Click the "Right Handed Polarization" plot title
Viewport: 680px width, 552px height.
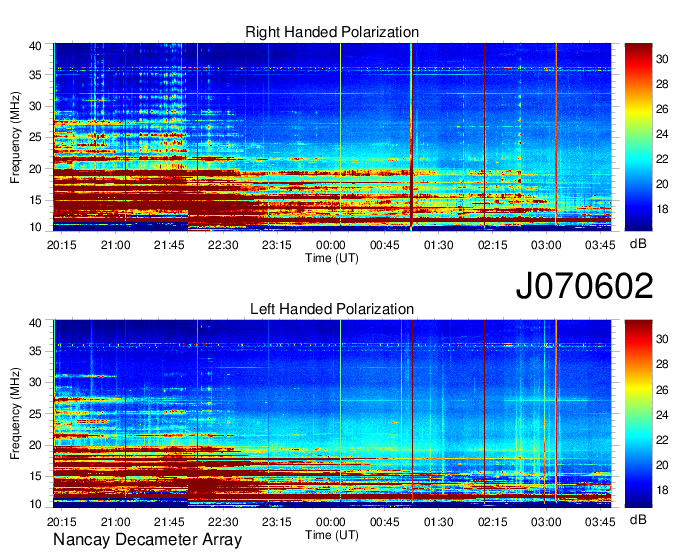pyautogui.click(x=332, y=32)
